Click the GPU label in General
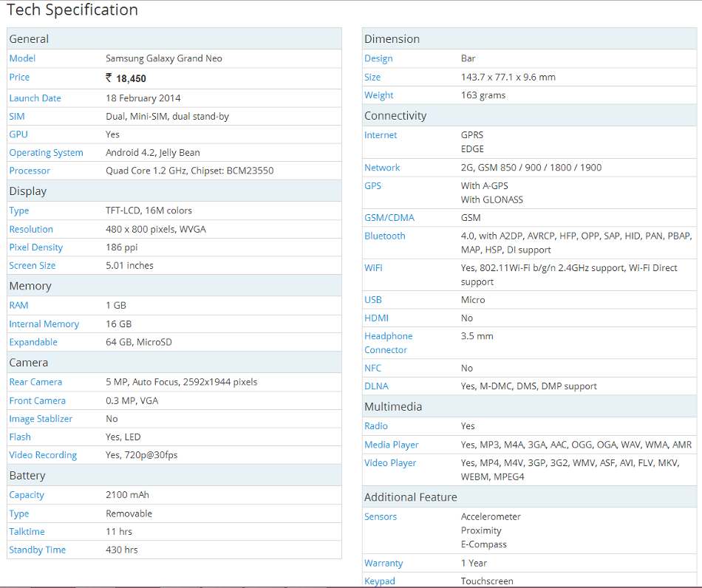 (18, 134)
